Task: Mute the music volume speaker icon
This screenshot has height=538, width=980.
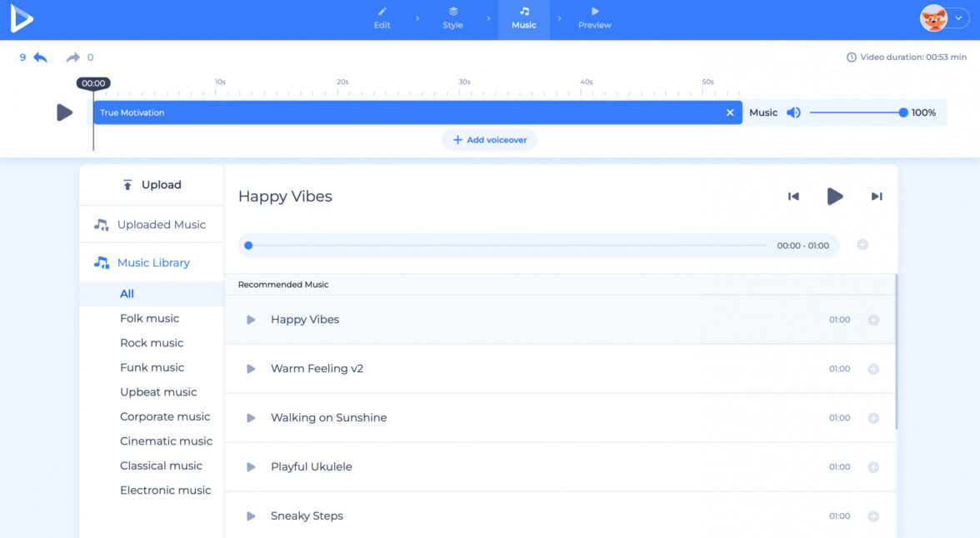Action: click(x=793, y=112)
